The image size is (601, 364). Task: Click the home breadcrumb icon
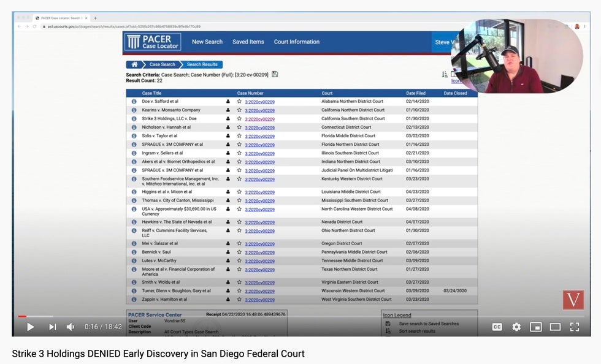[134, 64]
